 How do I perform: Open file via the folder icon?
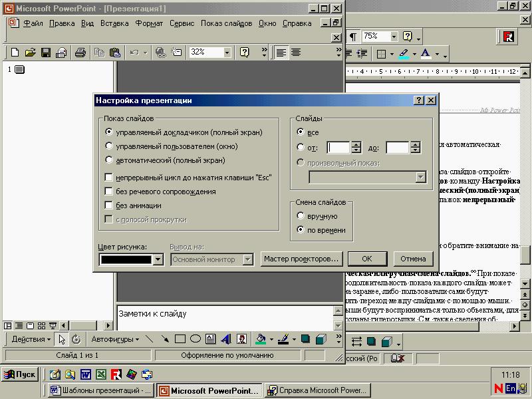(30, 53)
